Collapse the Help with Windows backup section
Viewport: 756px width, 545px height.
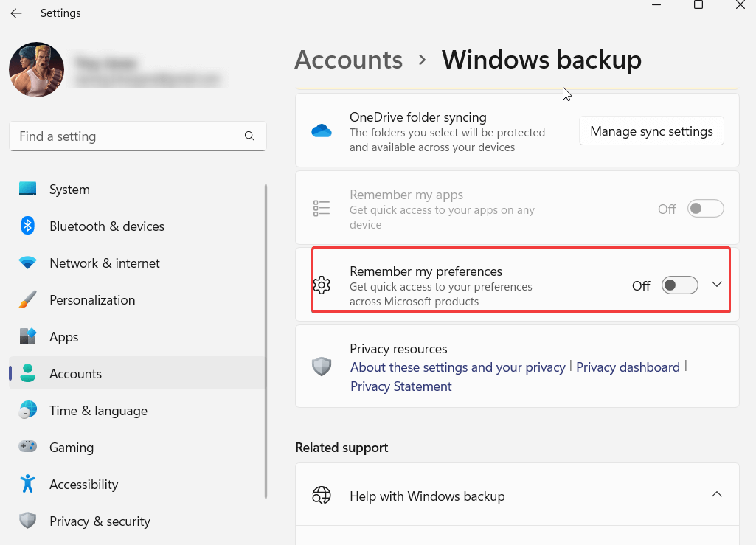pos(716,494)
